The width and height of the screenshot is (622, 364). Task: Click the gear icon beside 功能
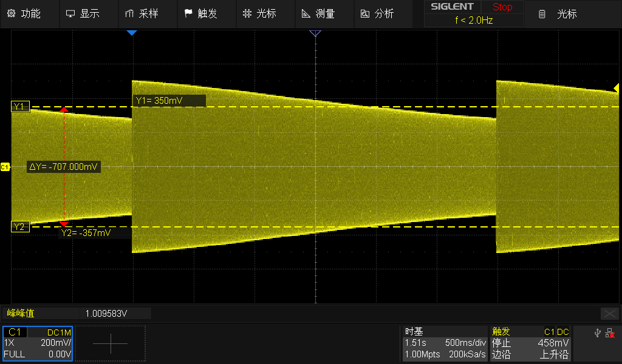12,13
